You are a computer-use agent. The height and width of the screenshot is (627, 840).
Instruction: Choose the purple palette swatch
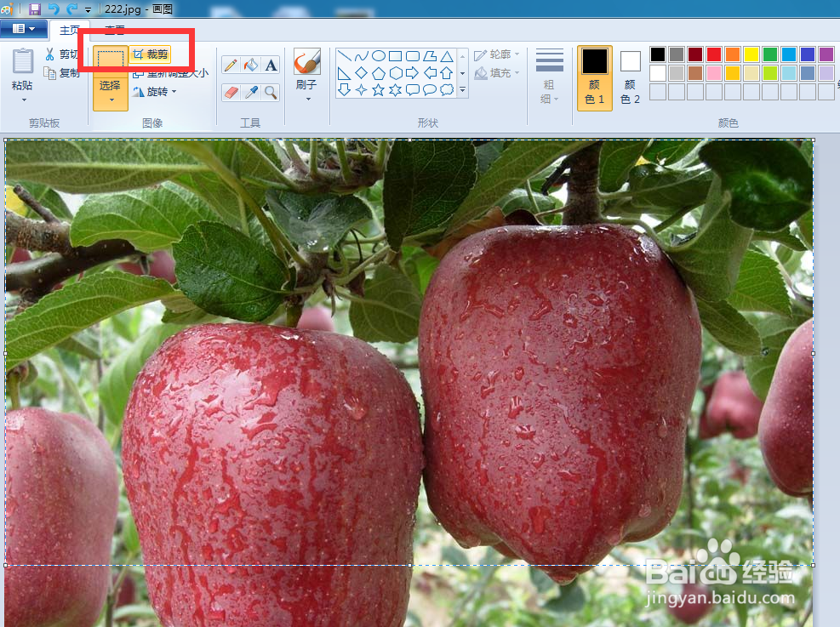[x=826, y=54]
